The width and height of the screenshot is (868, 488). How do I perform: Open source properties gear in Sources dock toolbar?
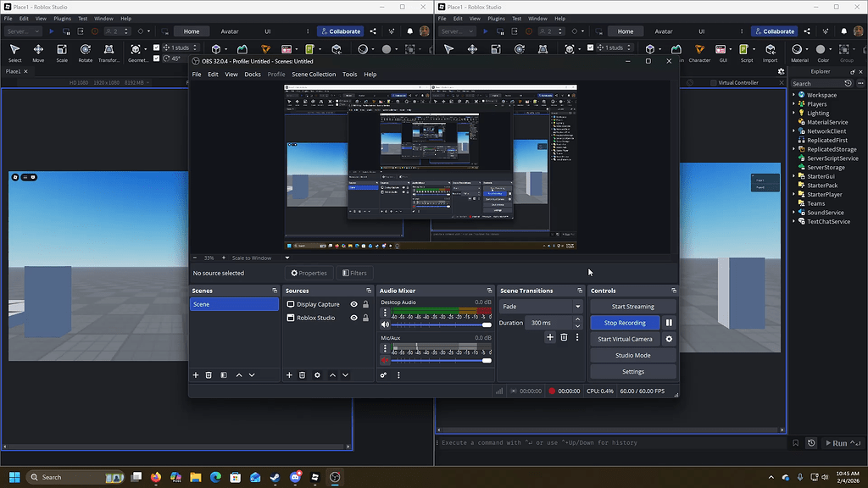[x=317, y=375]
